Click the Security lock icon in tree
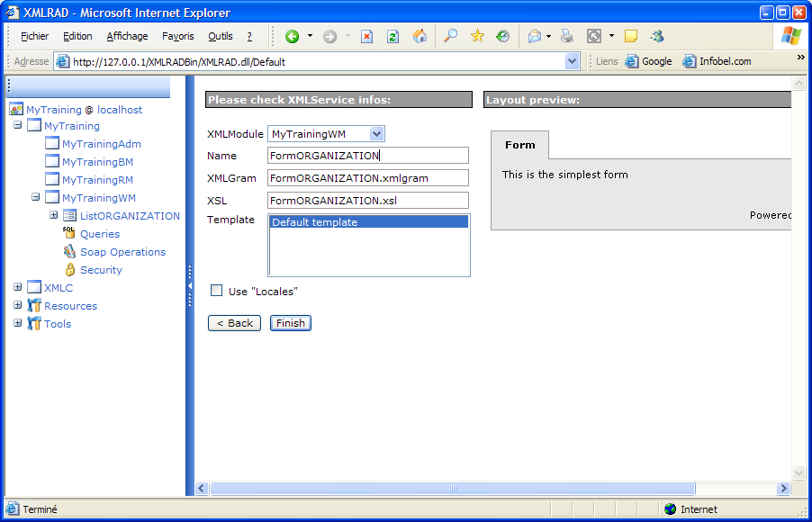This screenshot has height=522, width=812. click(69, 270)
